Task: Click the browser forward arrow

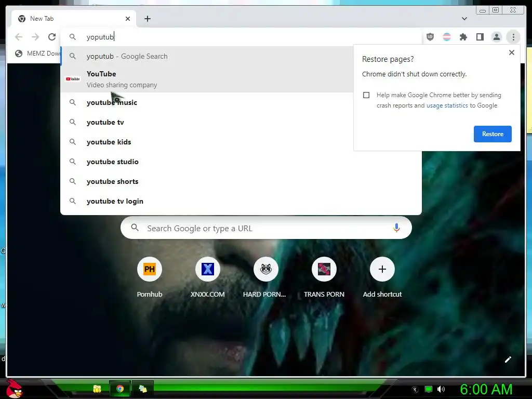Action: [35, 37]
